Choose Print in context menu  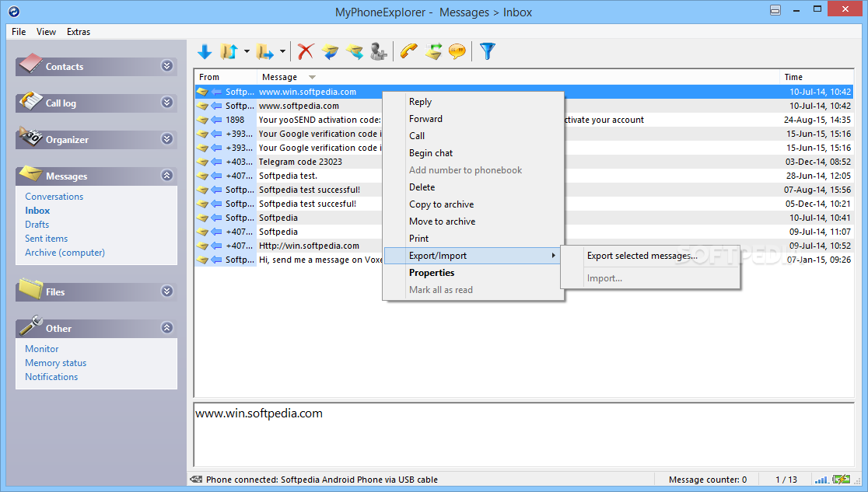474,239
